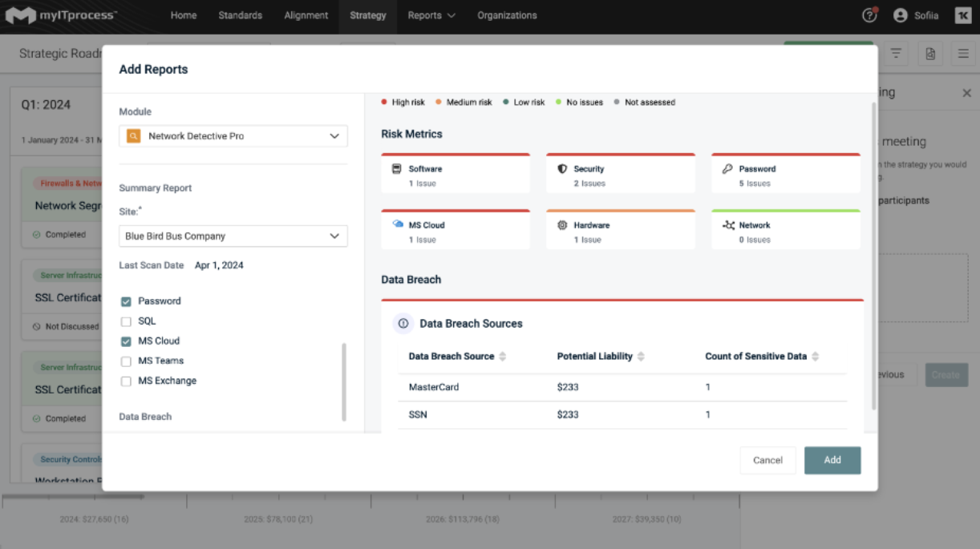Click the myITprocess logo

pyautogui.click(x=62, y=15)
